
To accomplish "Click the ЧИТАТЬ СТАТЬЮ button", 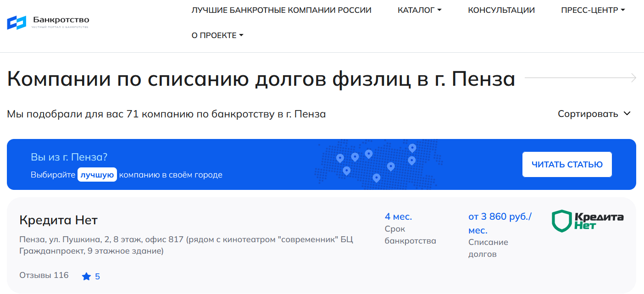I will pos(567,164).
